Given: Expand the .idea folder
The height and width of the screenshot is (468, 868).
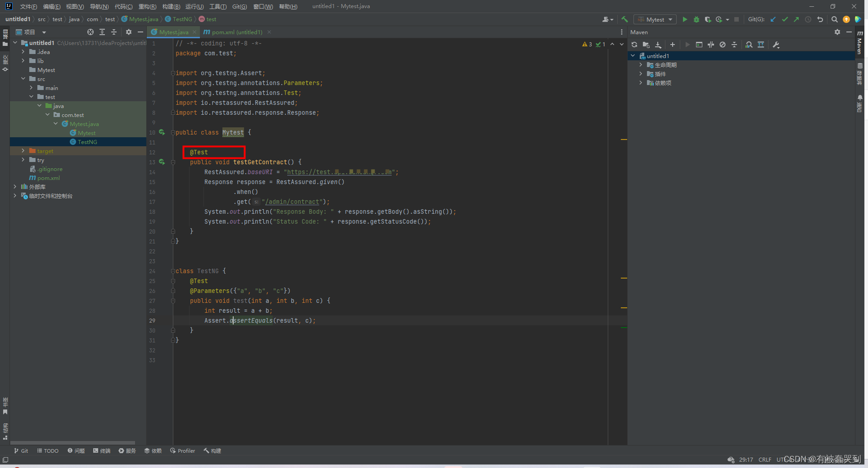Looking at the screenshot, I should pos(23,52).
